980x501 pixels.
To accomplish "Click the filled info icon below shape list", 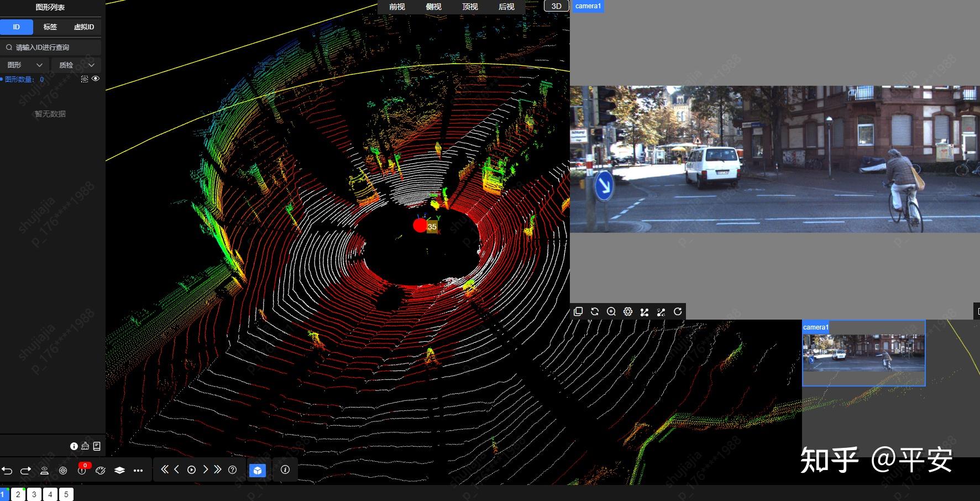I will pyautogui.click(x=74, y=446).
